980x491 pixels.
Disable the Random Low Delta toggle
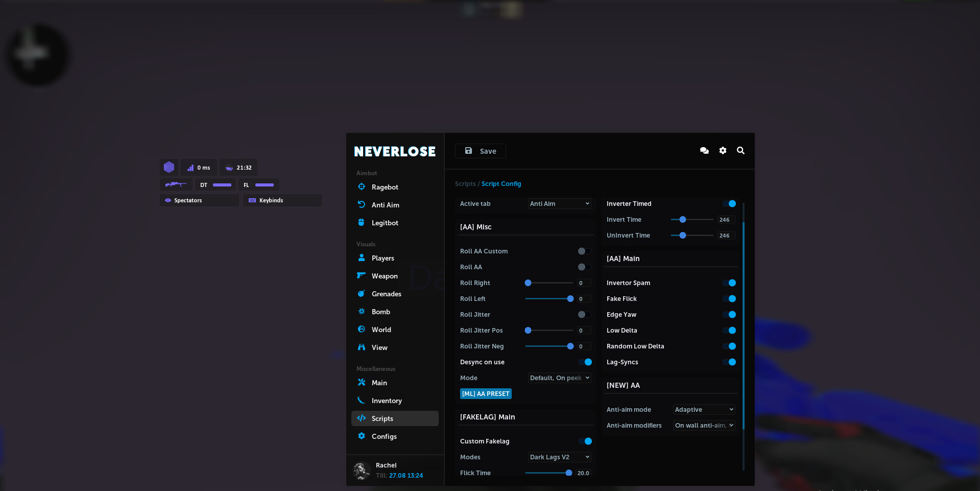[729, 346]
